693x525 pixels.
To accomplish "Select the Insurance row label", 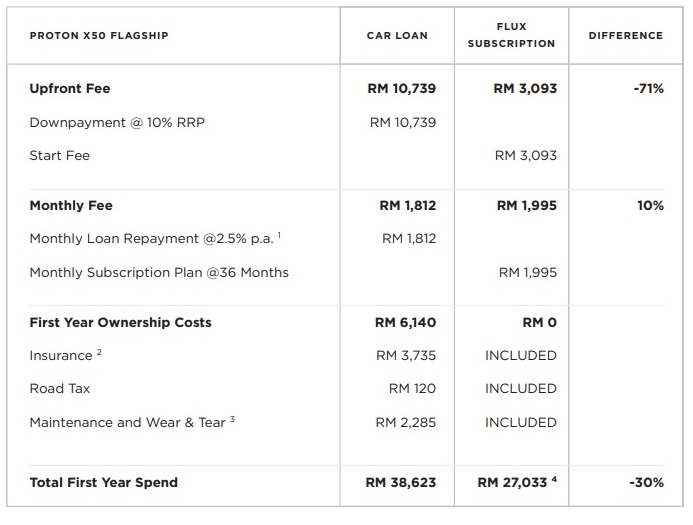I will click(x=62, y=356).
